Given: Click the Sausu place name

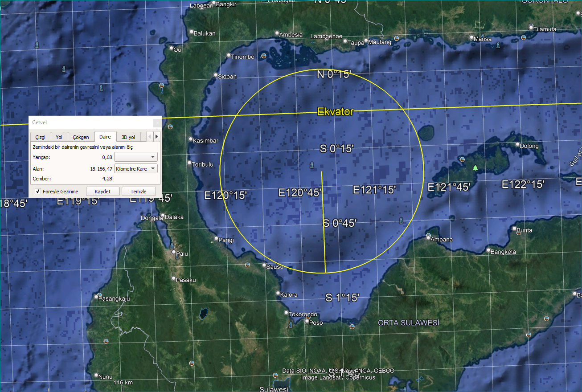Looking at the screenshot, I should 275,266.
